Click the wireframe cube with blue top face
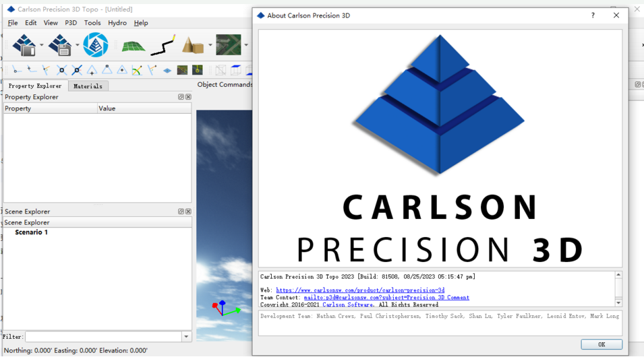Viewport: 644px width, 357px height. (x=236, y=70)
